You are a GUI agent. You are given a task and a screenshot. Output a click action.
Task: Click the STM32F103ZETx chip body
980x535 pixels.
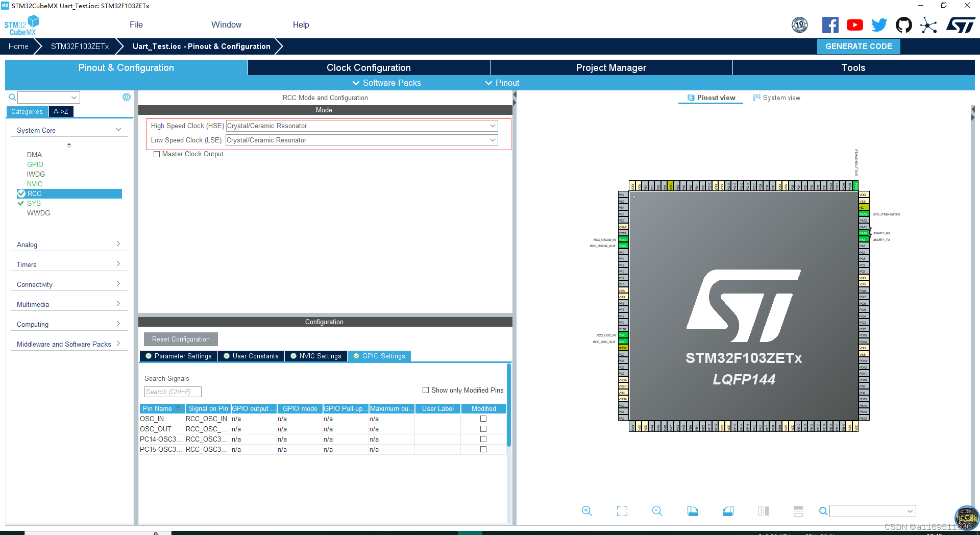(x=744, y=305)
